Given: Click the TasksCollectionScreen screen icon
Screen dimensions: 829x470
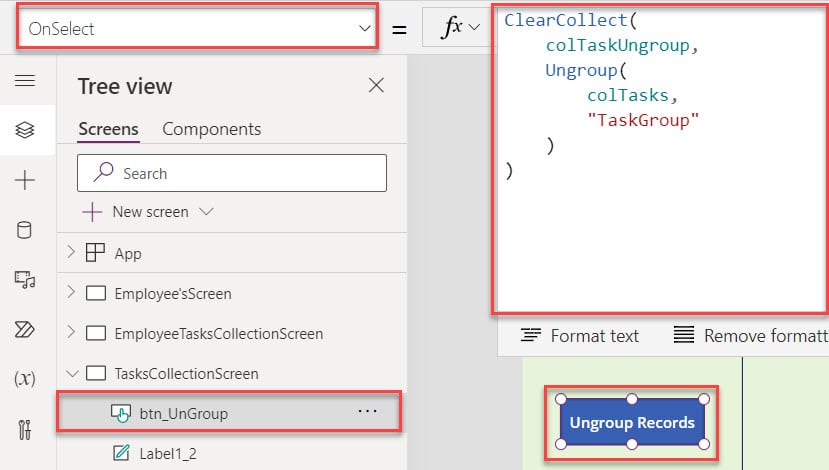Looking at the screenshot, I should (x=96, y=373).
